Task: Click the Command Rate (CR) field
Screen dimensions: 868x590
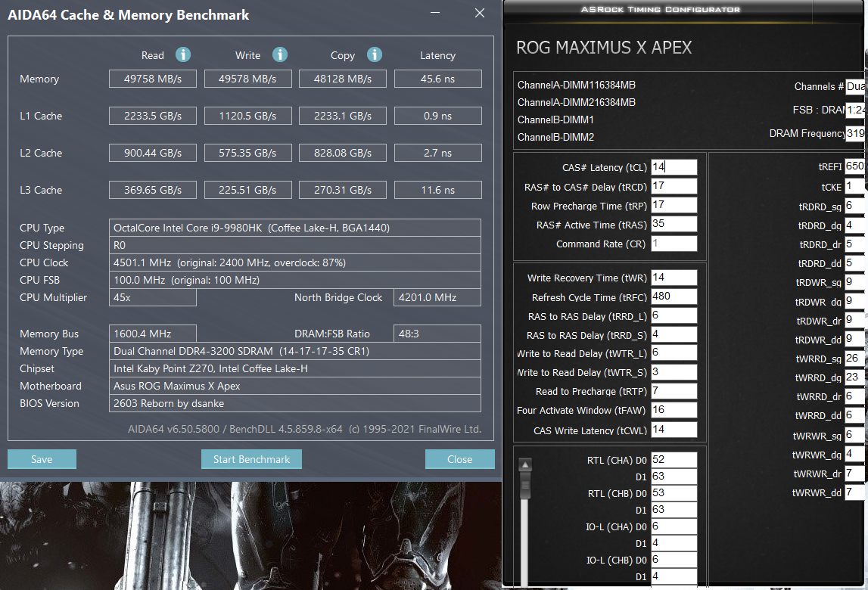Action: tap(674, 244)
